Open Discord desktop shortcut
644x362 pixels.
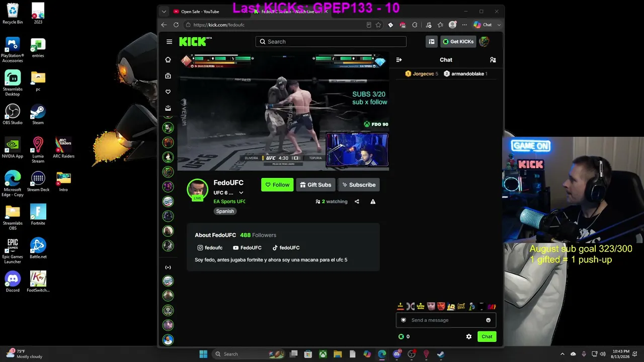coord(13,282)
